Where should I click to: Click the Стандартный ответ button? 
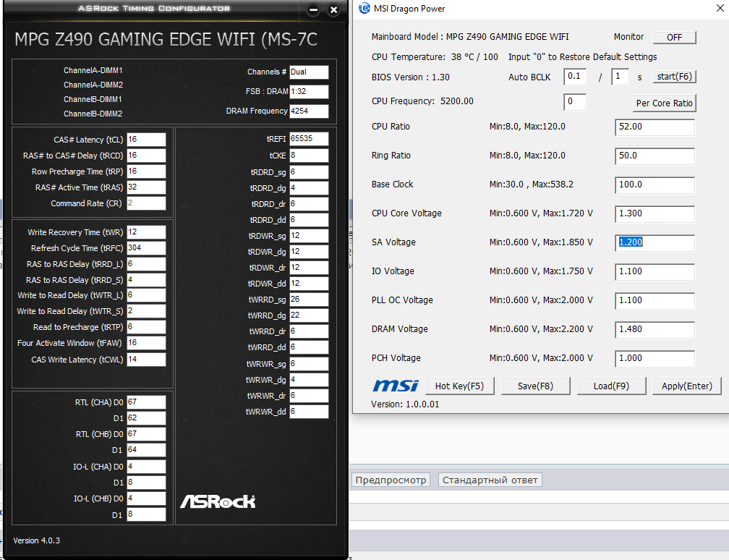(490, 480)
